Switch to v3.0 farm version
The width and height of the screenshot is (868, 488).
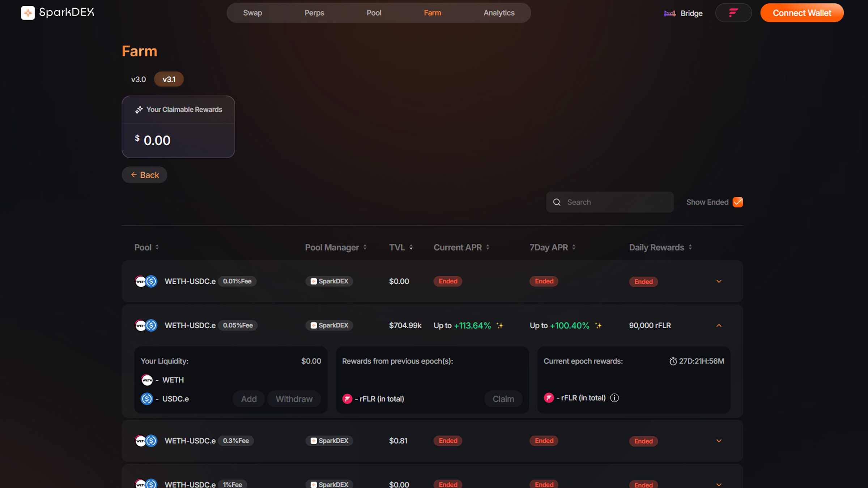[138, 80]
